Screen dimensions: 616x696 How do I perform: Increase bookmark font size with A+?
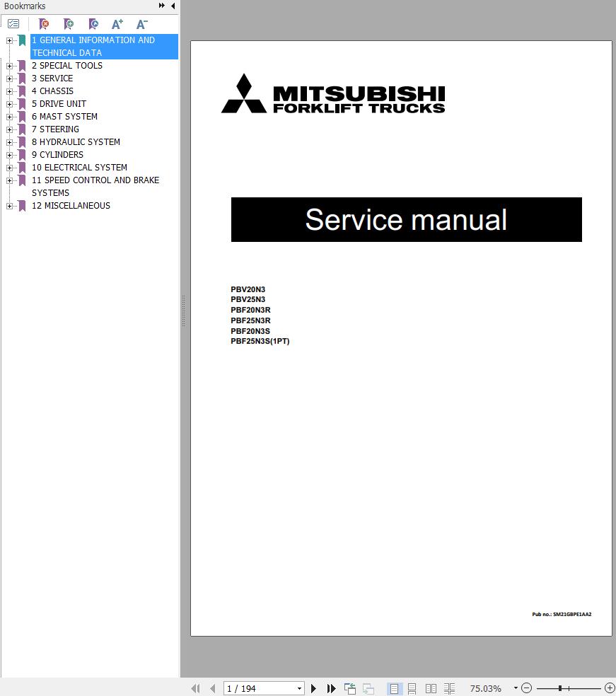pyautogui.click(x=117, y=24)
